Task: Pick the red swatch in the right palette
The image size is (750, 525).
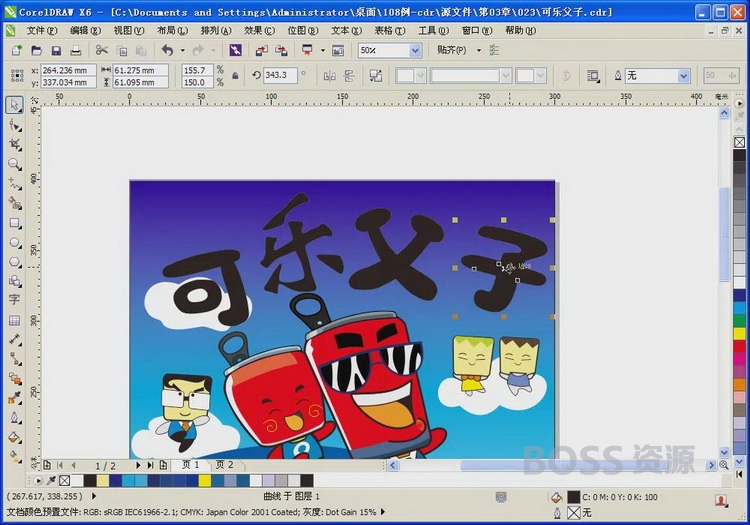Action: [739, 346]
